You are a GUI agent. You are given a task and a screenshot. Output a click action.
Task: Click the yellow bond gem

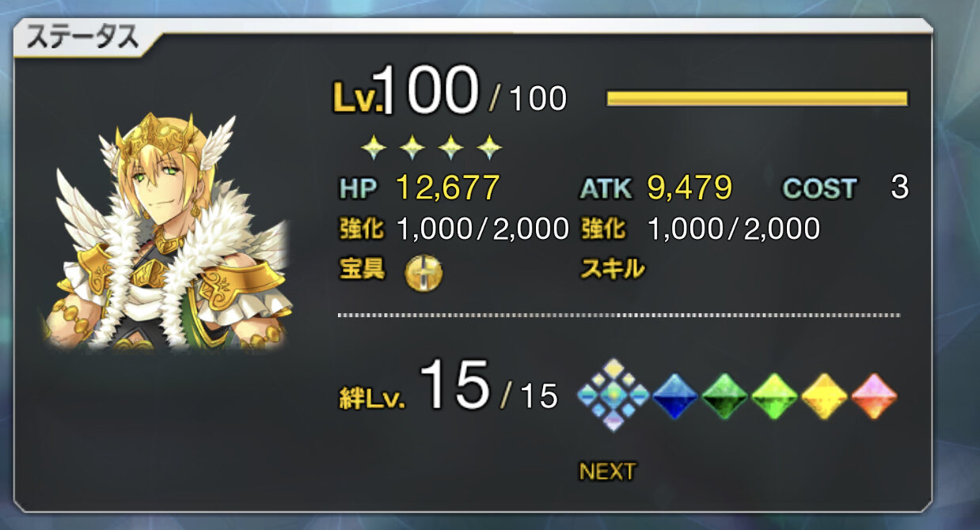click(824, 396)
